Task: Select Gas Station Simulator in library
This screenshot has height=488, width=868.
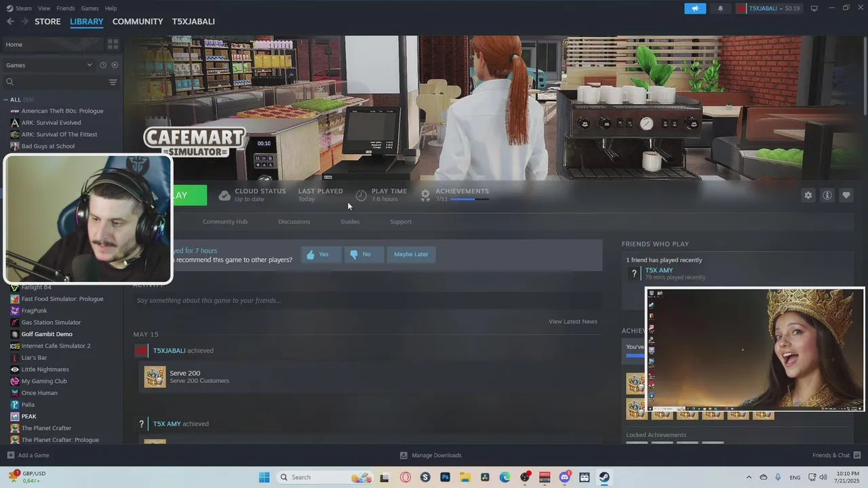Action: [51, 323]
